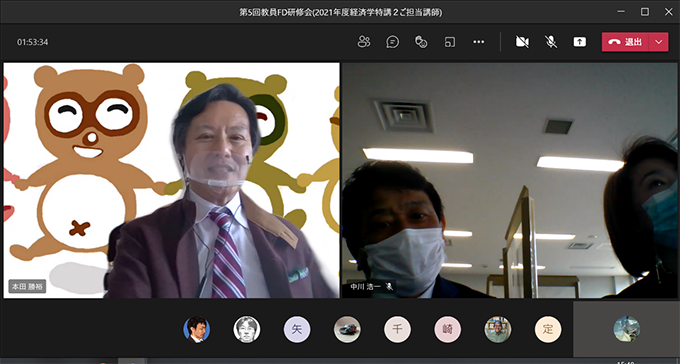Close the Teams meeting window
The width and height of the screenshot is (680, 364).
(668, 12)
